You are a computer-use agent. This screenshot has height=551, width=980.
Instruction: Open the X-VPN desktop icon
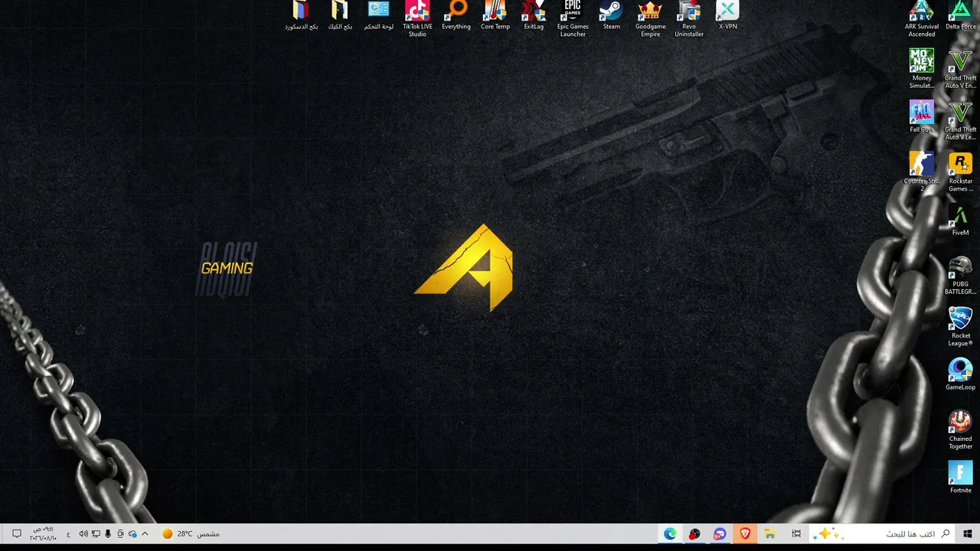tap(727, 16)
